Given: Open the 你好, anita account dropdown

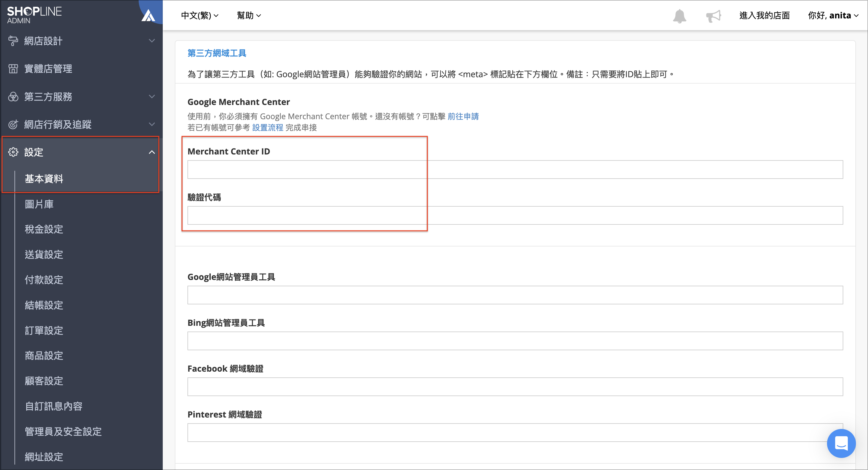Looking at the screenshot, I should point(833,15).
